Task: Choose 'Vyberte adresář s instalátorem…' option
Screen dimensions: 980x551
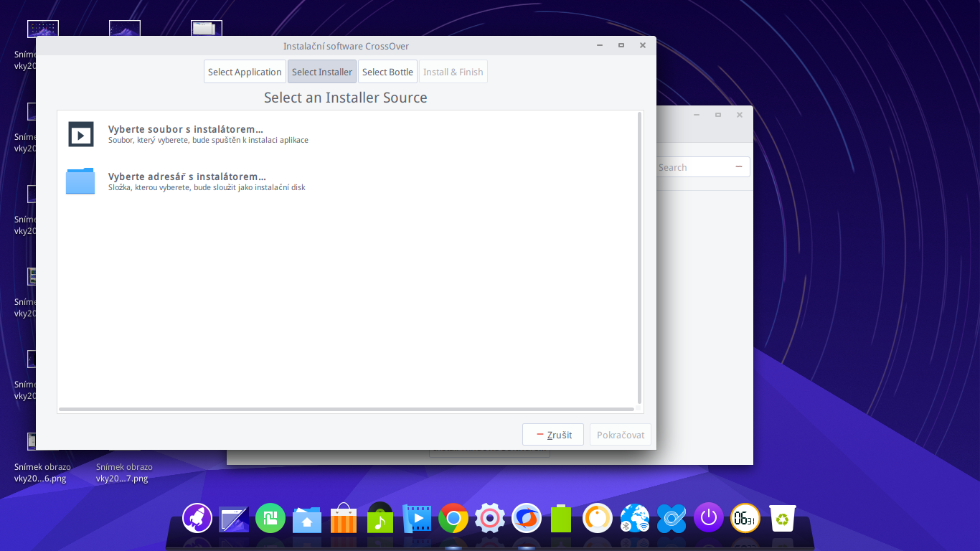Action: coord(187,176)
